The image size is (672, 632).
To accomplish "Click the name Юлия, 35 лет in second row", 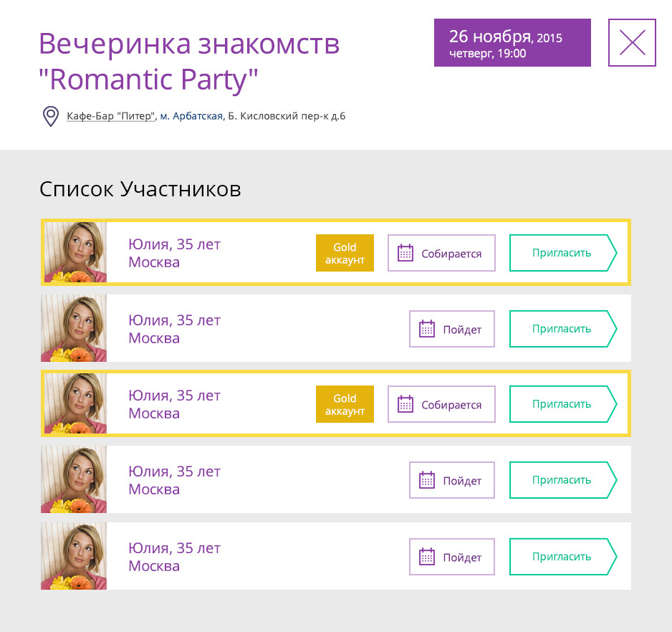I will [x=174, y=320].
